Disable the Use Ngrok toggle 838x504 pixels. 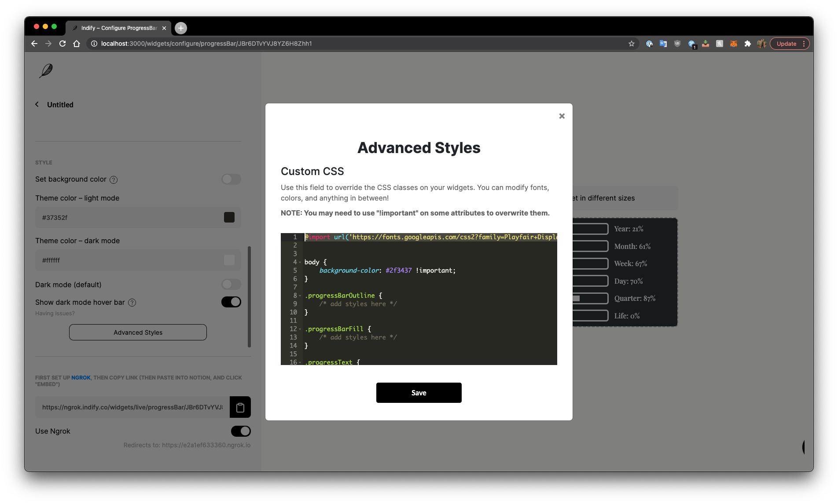pyautogui.click(x=240, y=431)
